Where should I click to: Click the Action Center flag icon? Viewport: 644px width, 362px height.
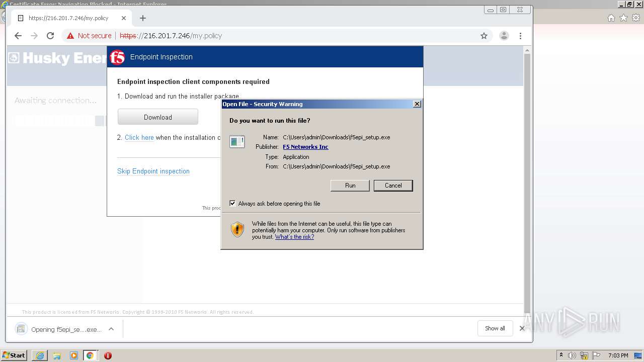click(596, 355)
